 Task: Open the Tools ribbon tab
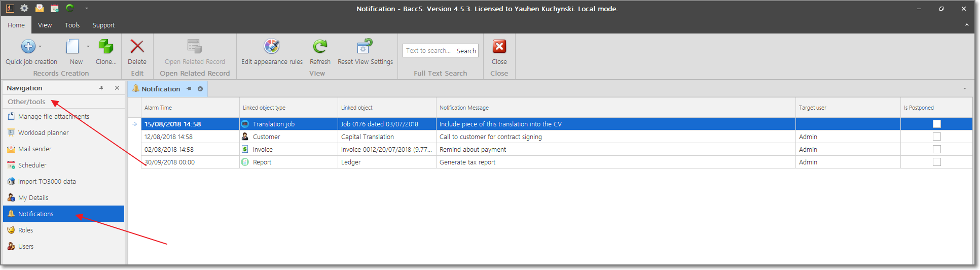pyautogui.click(x=72, y=25)
